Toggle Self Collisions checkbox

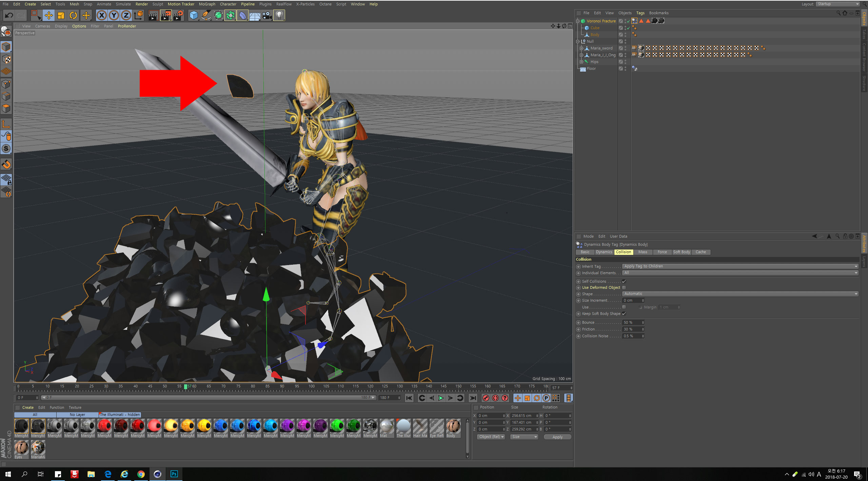[624, 281]
